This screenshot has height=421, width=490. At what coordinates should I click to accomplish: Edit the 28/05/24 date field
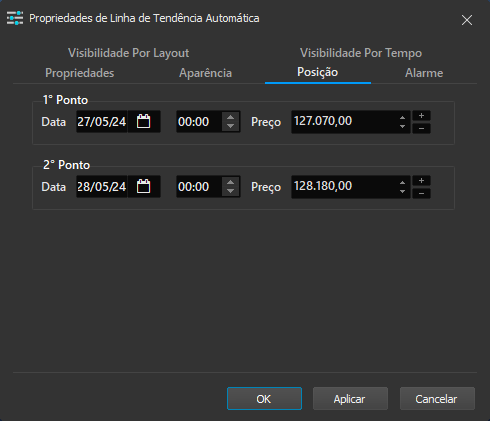[102, 186]
